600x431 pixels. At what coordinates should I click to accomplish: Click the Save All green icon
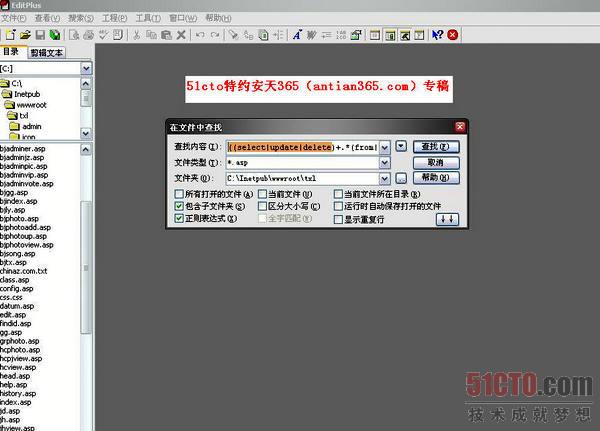tap(55, 35)
